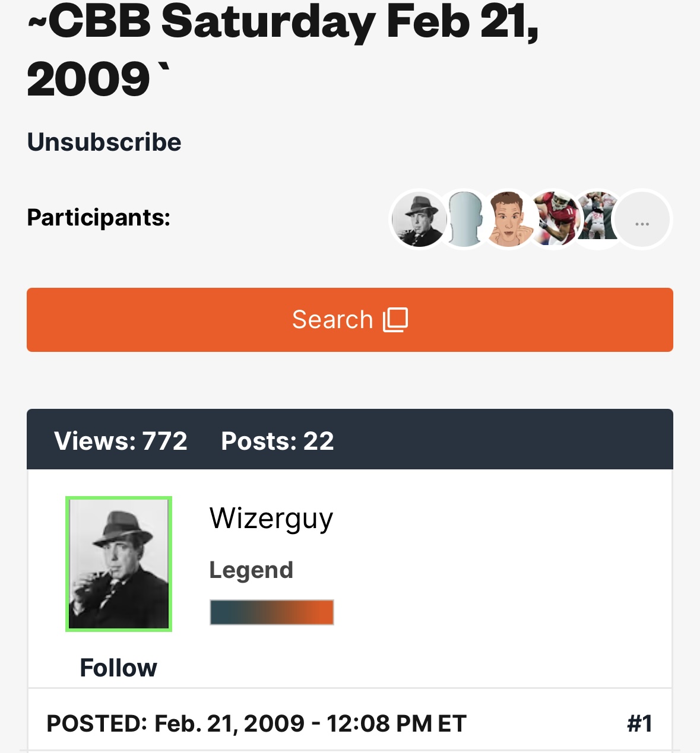Follow the user Wizerguy

coord(118,668)
